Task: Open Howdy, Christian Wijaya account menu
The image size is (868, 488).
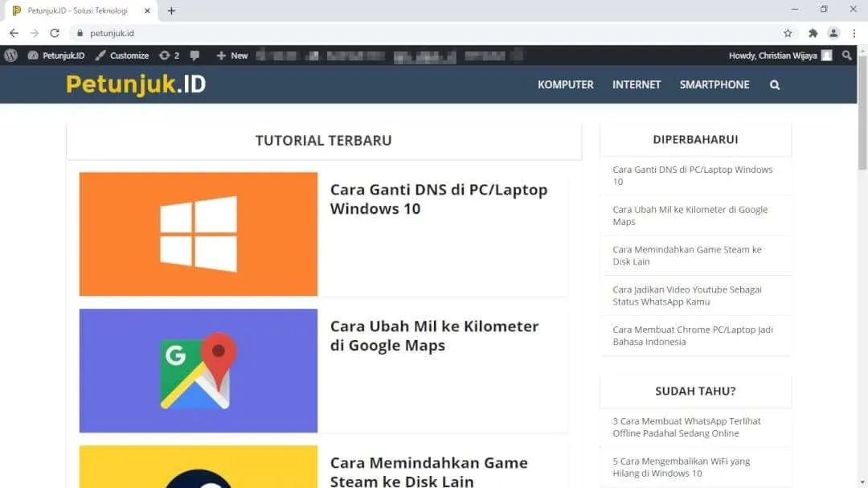Action: [780, 55]
